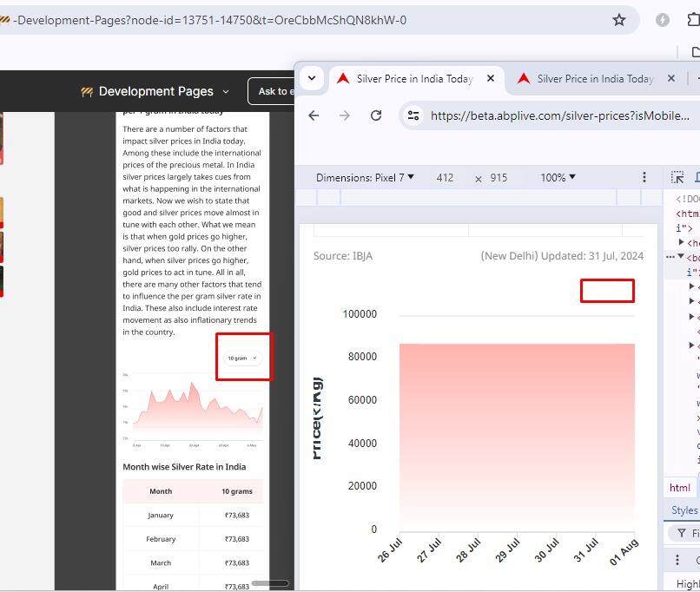Open the 100% zoom dropdown
This screenshot has width=700, height=592.
(558, 177)
